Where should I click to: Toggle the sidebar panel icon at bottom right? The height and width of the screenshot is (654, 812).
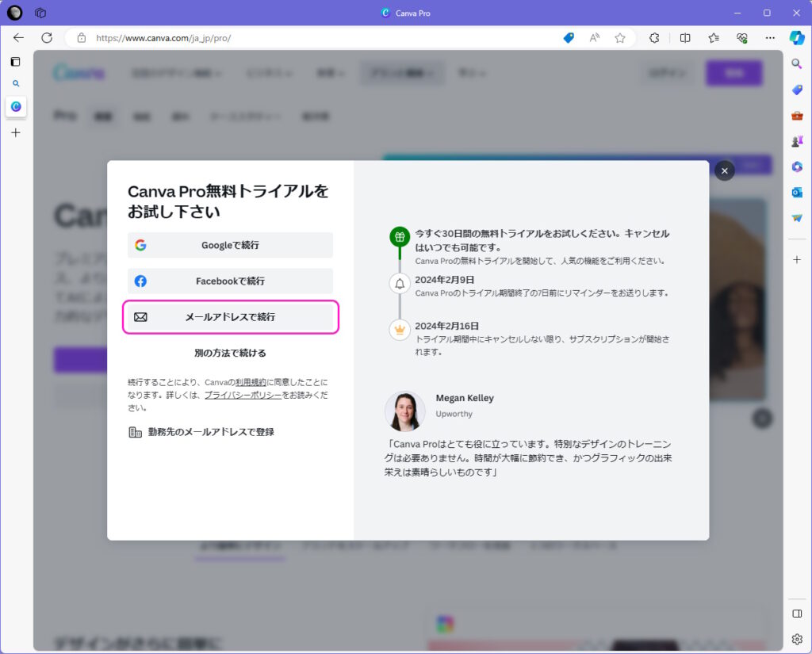point(797,614)
